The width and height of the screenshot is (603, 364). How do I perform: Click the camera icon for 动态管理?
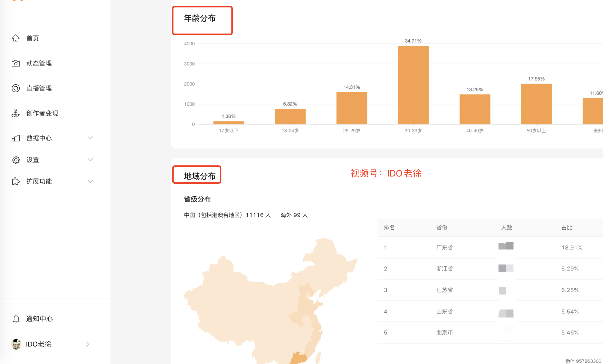[x=16, y=63]
